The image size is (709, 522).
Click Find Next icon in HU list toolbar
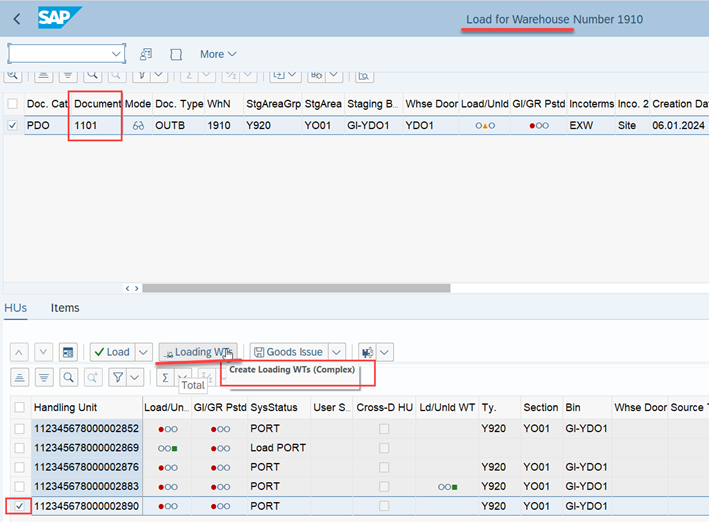pyautogui.click(x=93, y=377)
